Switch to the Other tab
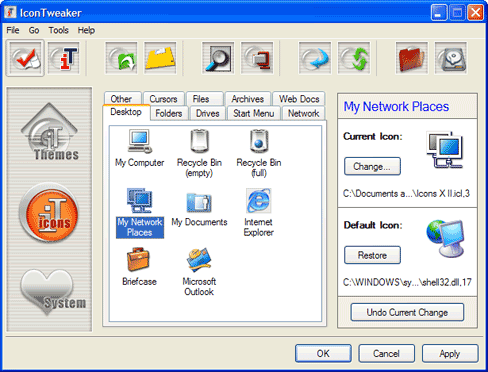488x372 pixels. tap(122, 99)
